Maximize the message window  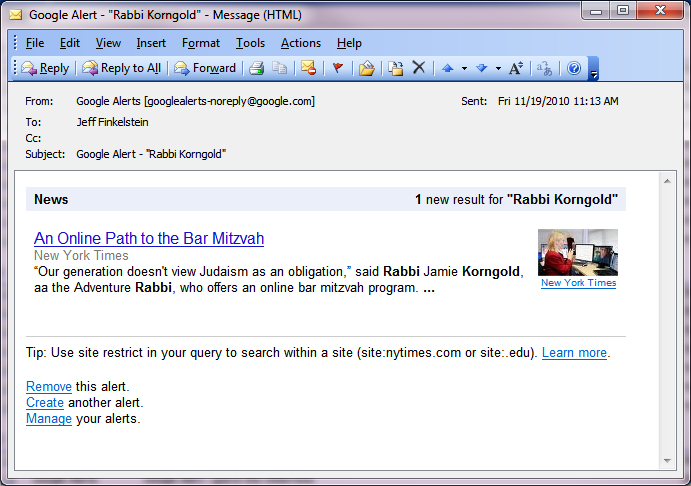[x=623, y=11]
